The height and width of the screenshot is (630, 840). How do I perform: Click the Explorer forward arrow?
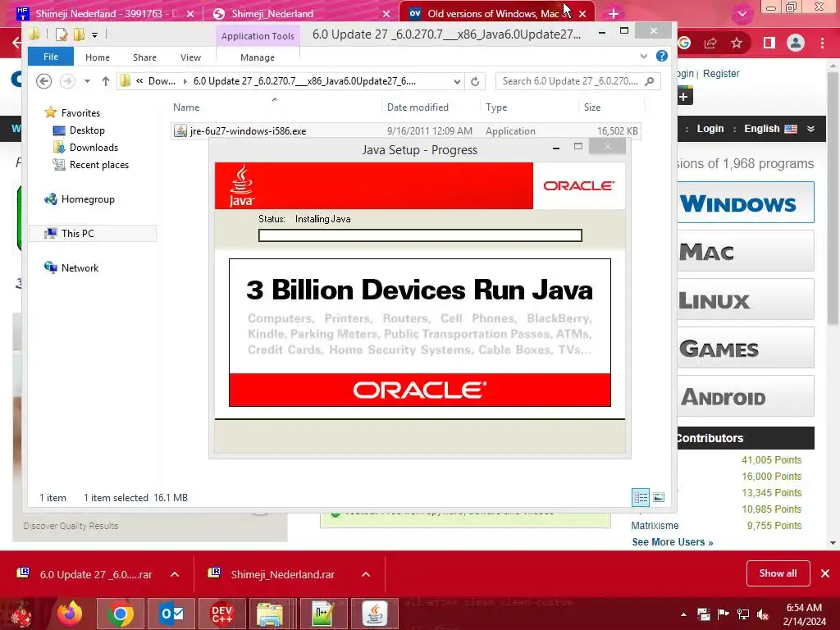(67, 81)
